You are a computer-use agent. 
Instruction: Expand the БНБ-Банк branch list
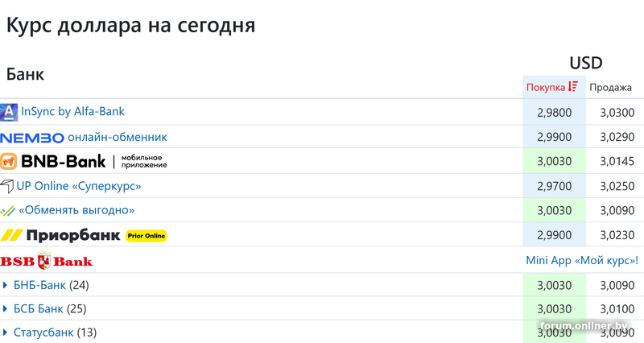coord(6,285)
